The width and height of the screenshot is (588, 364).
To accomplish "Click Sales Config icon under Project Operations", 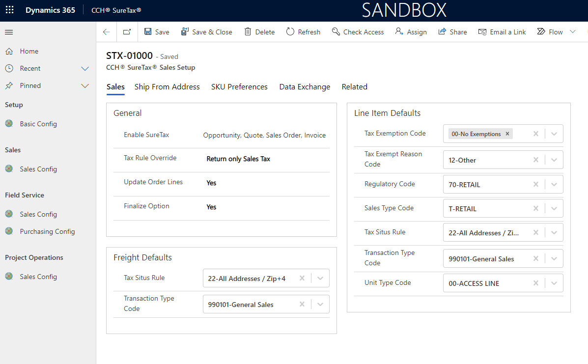I will click(x=9, y=277).
